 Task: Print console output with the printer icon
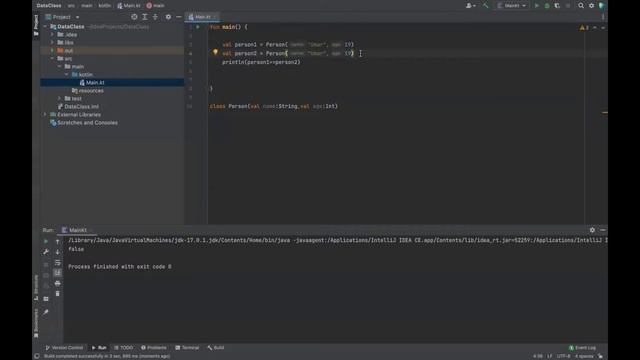click(58, 283)
